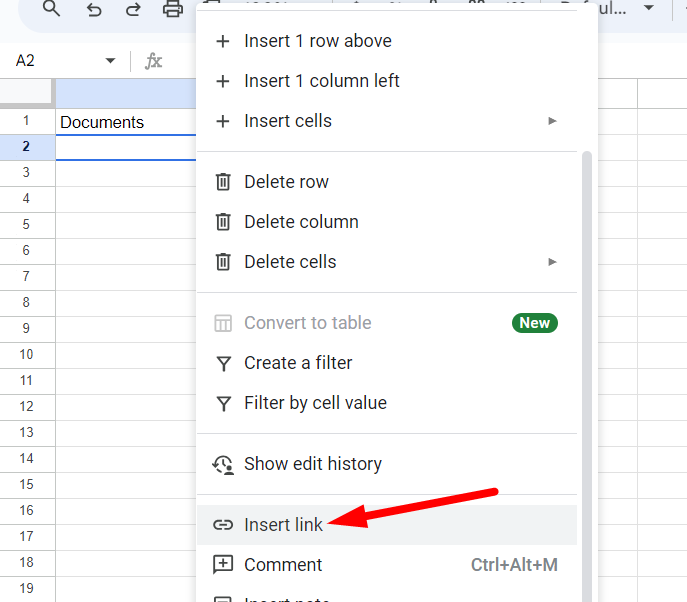Select Delete column from context menu
This screenshot has height=602, width=687.
pyautogui.click(x=301, y=222)
